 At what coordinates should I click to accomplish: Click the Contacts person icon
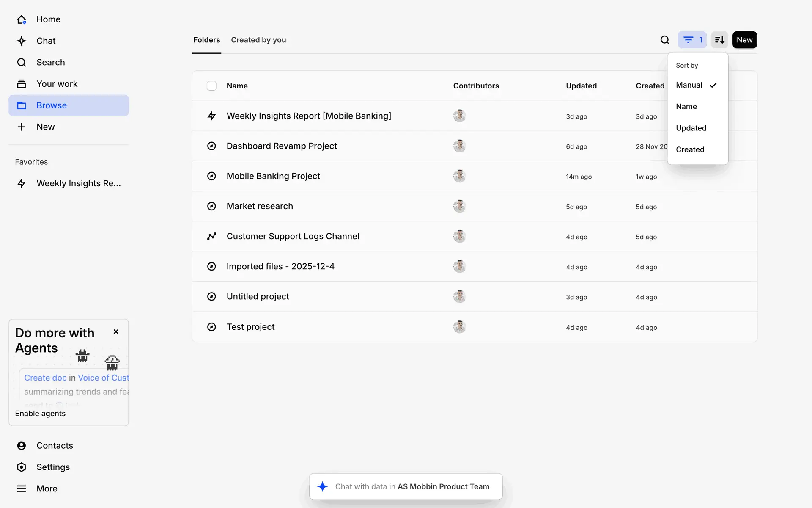click(x=22, y=445)
